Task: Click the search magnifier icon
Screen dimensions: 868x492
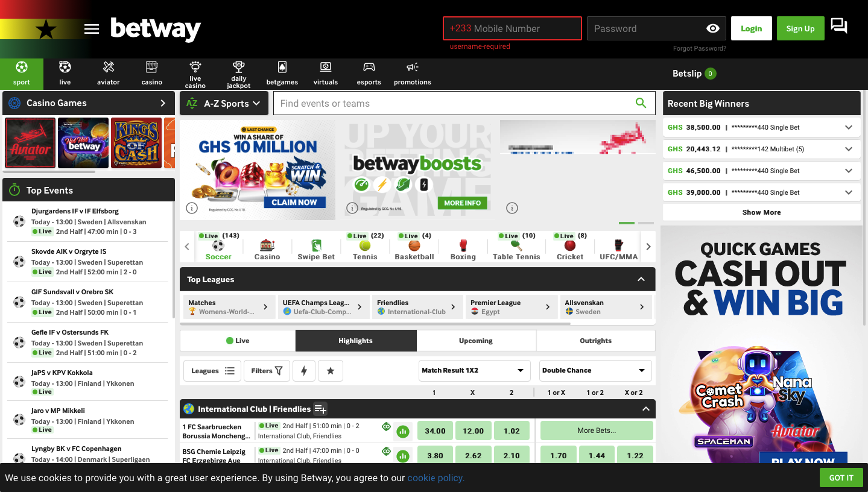Action: [x=641, y=103]
